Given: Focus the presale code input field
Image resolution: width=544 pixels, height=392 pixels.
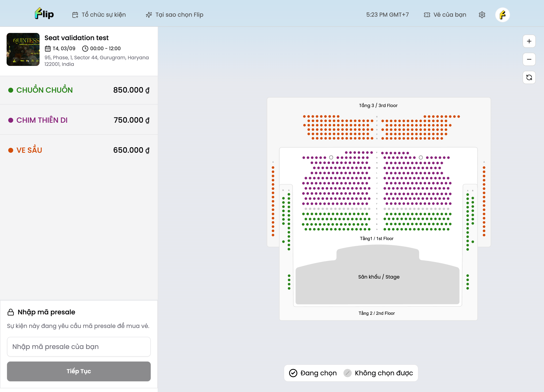Looking at the screenshot, I should click(x=79, y=347).
